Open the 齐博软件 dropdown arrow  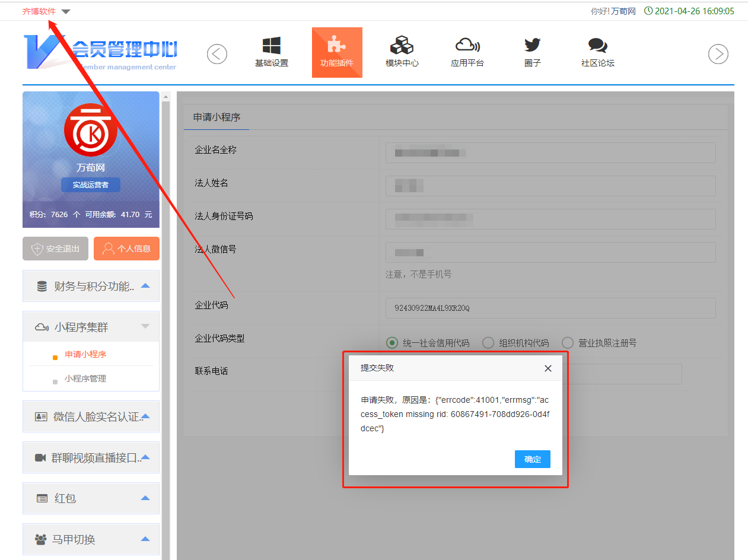pyautogui.click(x=66, y=12)
